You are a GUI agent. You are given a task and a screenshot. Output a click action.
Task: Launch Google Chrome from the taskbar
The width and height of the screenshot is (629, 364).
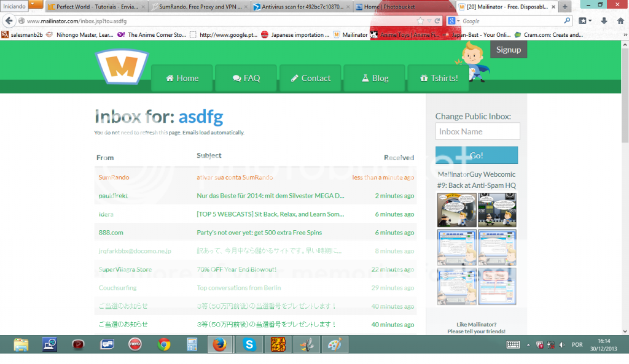163,344
